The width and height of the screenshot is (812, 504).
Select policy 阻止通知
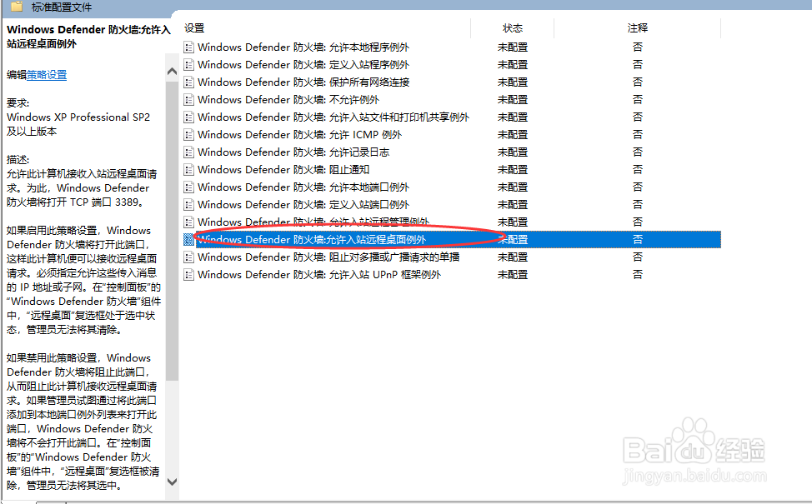click(x=283, y=170)
